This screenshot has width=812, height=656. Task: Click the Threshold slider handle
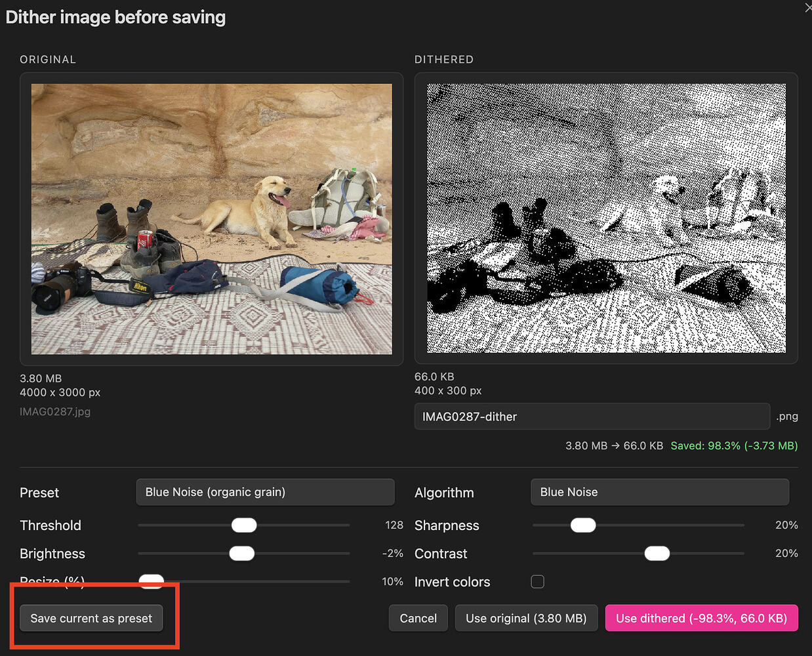coord(244,525)
